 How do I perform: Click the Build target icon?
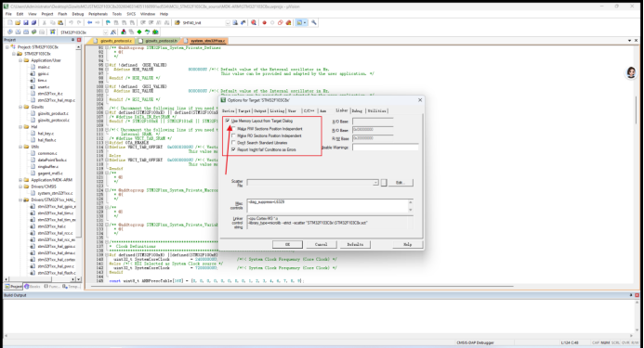click(18, 32)
